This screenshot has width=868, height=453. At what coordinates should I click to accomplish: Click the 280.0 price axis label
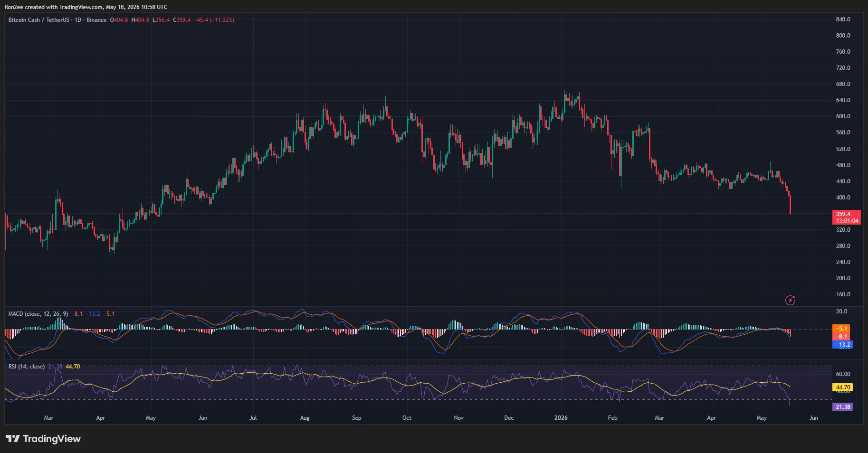click(x=843, y=246)
